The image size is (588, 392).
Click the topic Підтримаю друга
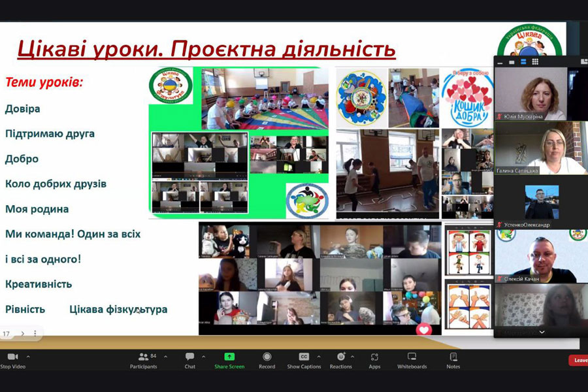tap(50, 134)
